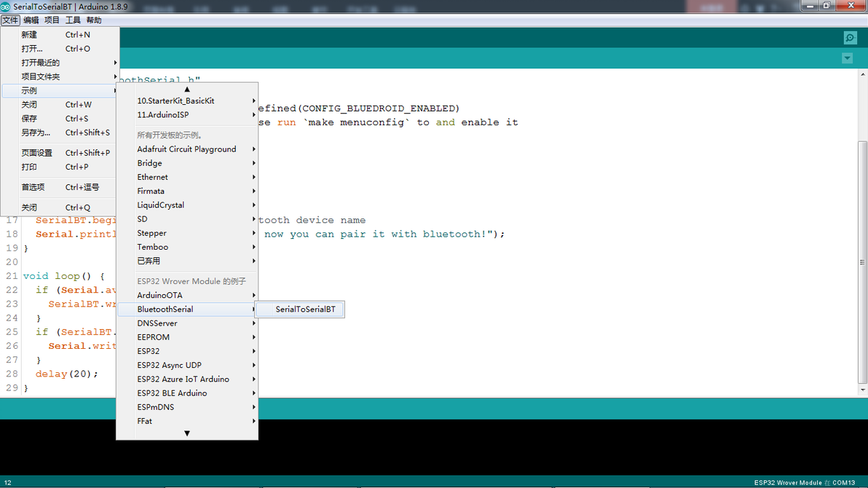Open the 帮助 menu
The image size is (868, 488).
[94, 20]
